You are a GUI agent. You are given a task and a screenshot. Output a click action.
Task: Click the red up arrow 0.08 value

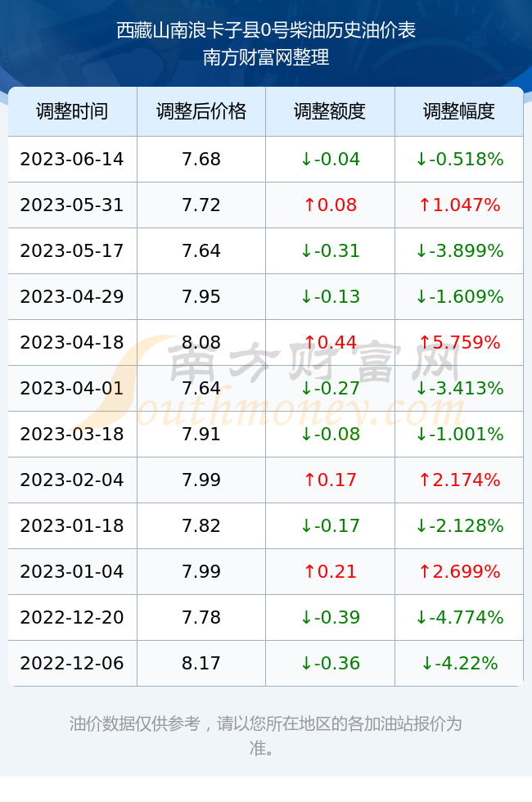tap(330, 205)
